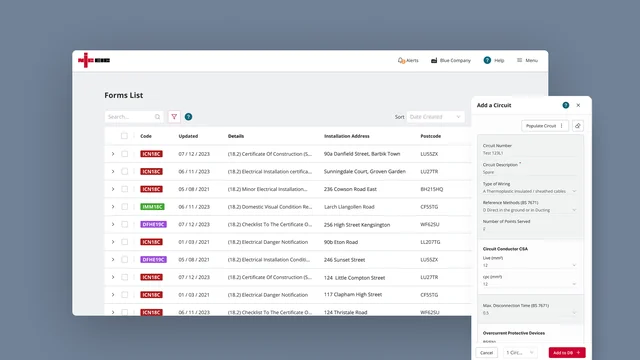The height and width of the screenshot is (360, 640).
Task: Click the Cancel button
Action: click(x=487, y=353)
